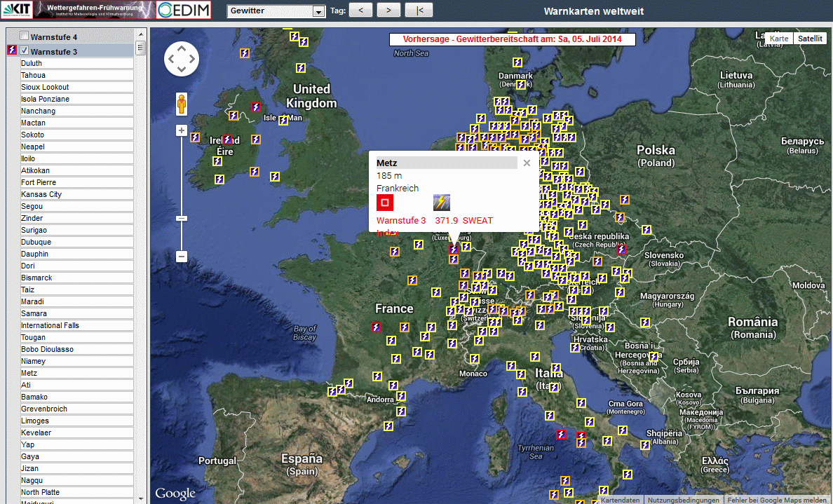Select Kansas City in the list
The width and height of the screenshot is (833, 504).
[76, 194]
